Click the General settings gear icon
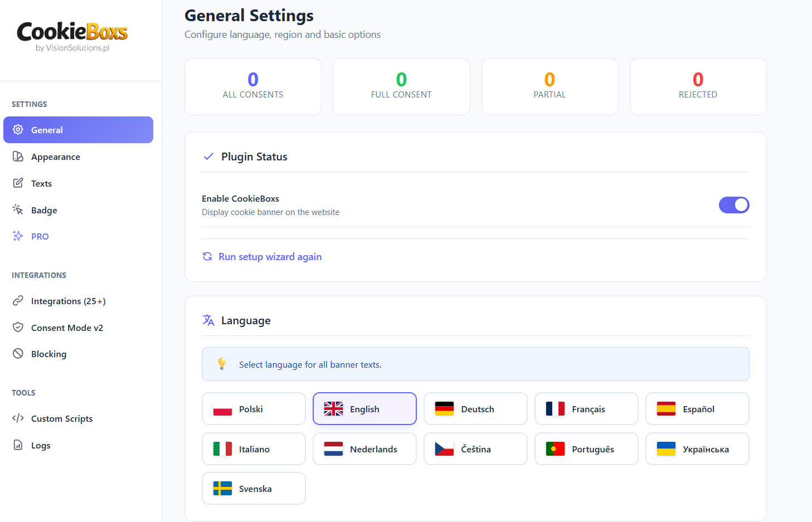Image resolution: width=812 pixels, height=522 pixels. 18,130
